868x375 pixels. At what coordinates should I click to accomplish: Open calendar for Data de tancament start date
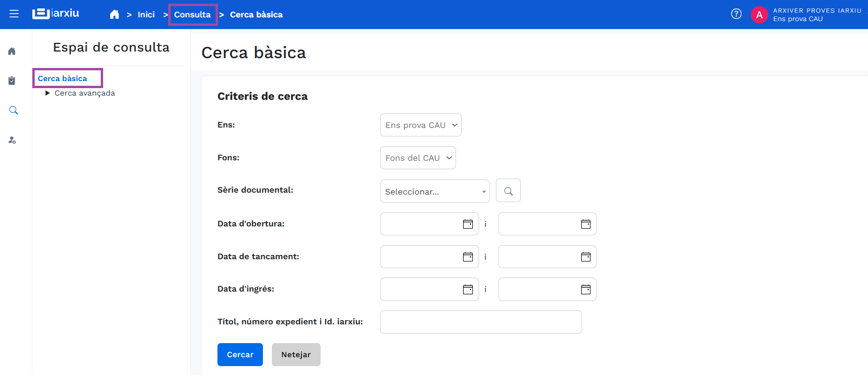click(468, 257)
